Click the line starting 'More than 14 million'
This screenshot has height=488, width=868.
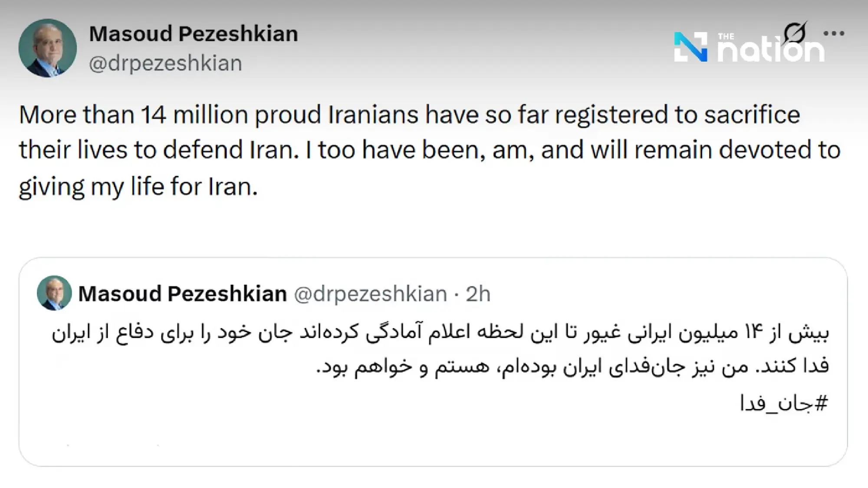[x=409, y=115]
